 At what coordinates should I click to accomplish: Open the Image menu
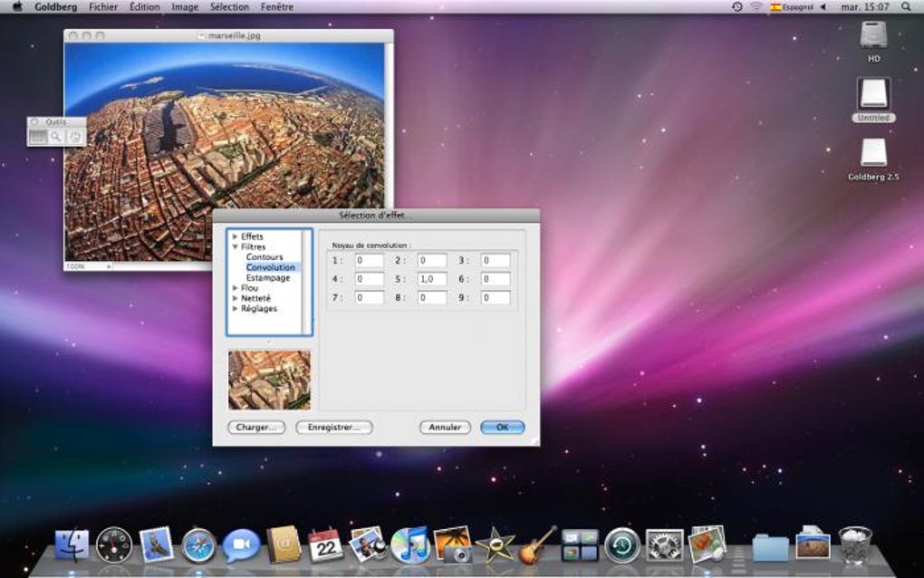tap(185, 7)
